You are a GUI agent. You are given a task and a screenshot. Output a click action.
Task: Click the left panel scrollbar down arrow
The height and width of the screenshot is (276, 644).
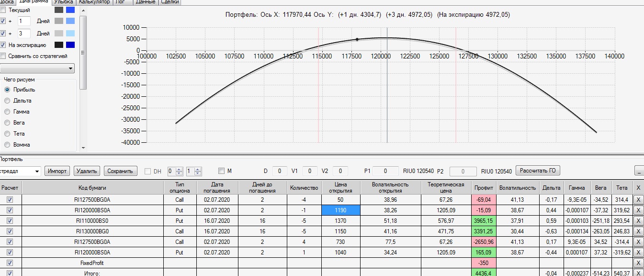[x=83, y=148]
